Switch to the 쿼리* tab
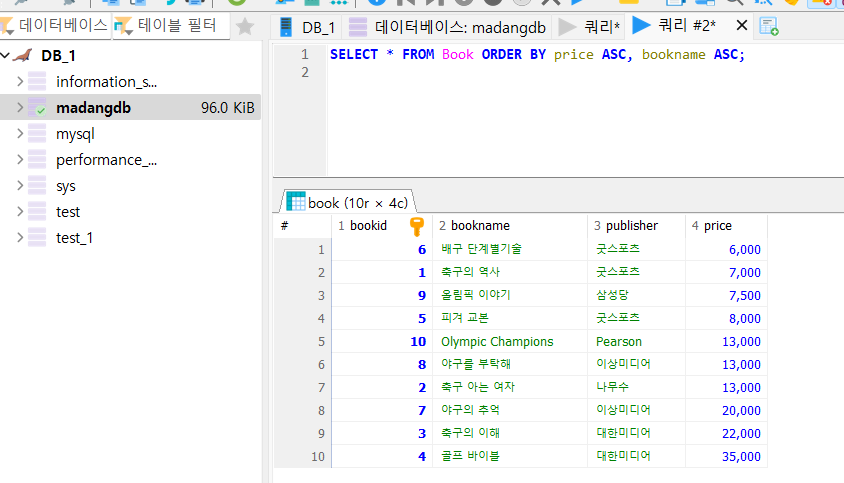Image resolution: width=844 pixels, height=483 pixels. point(589,26)
